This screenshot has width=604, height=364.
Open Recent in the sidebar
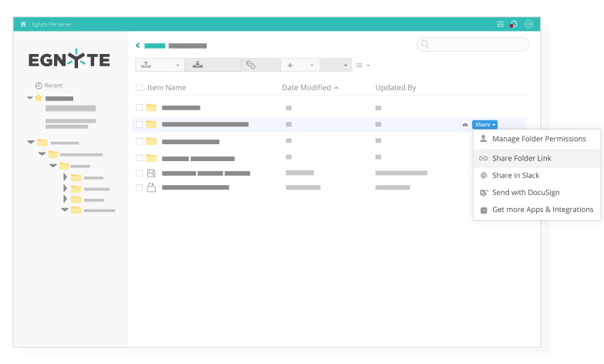(x=53, y=86)
